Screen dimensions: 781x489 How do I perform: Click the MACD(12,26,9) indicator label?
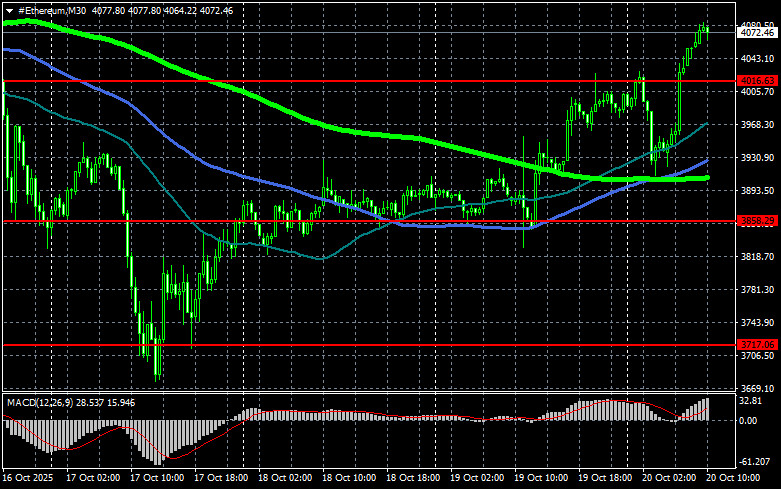pos(41,402)
